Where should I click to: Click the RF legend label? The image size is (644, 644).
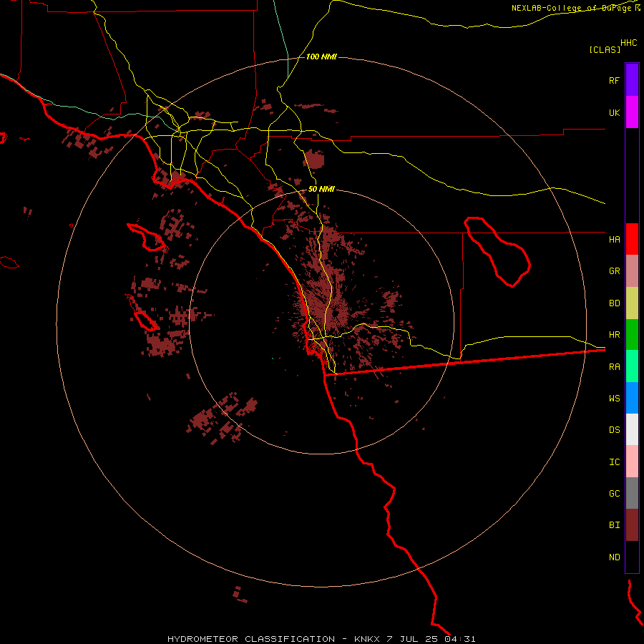[614, 80]
